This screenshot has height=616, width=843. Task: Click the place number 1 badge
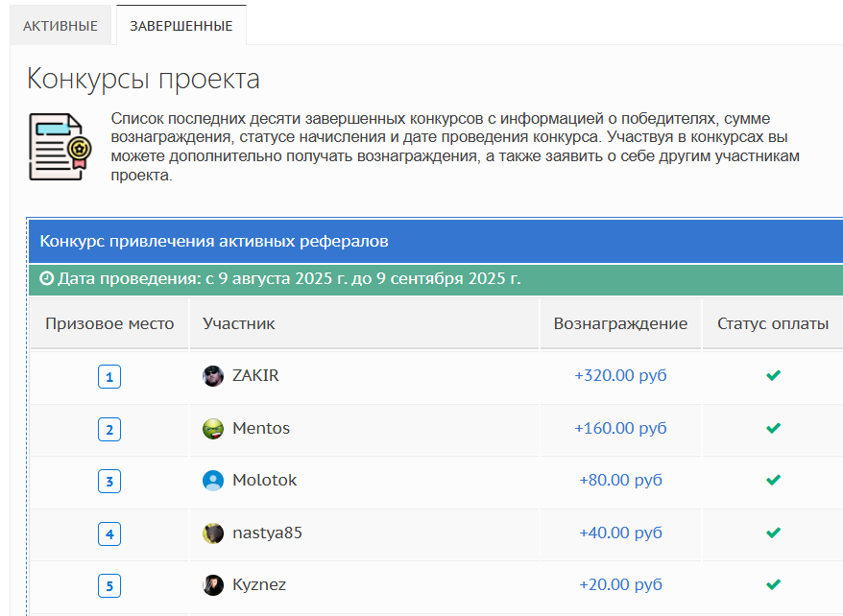point(109,377)
